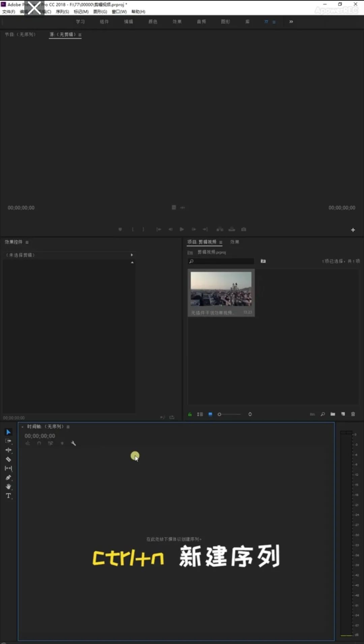Open 窗口(W) menu
The height and width of the screenshot is (644, 364).
pos(119,11)
